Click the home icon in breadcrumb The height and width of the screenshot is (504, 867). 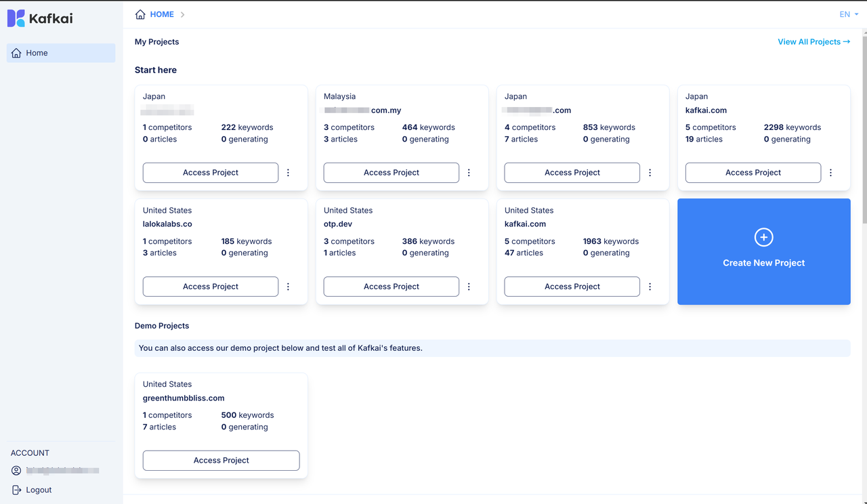tap(140, 14)
